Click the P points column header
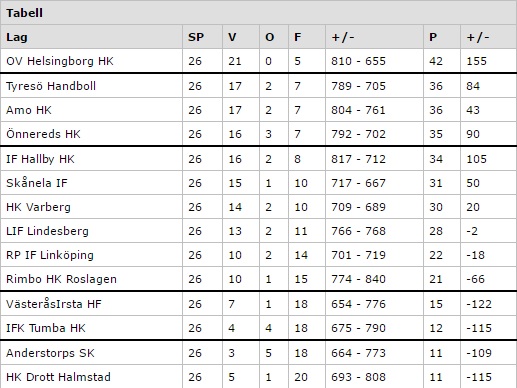This screenshot has height=388, width=517. pyautogui.click(x=433, y=37)
